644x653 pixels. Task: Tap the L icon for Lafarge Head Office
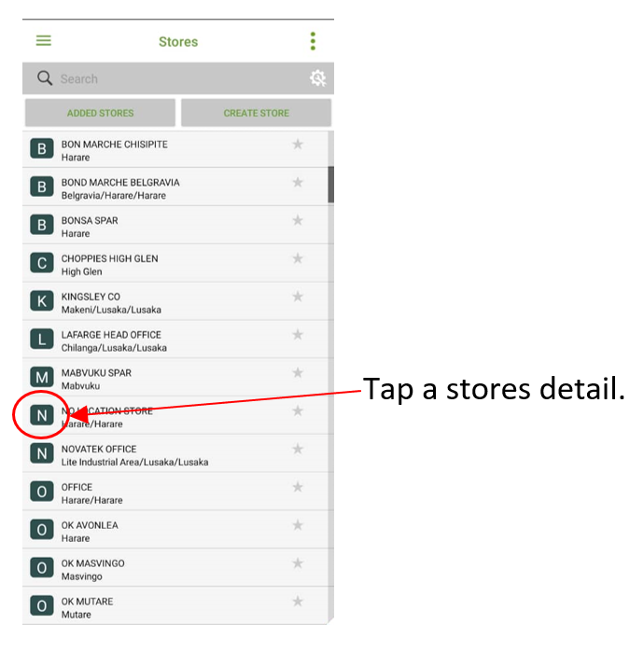(42, 339)
